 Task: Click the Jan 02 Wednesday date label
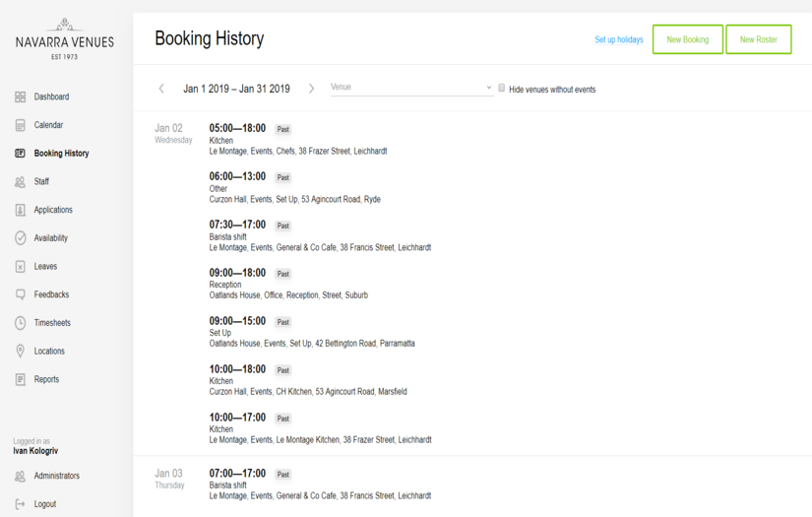pos(173,133)
